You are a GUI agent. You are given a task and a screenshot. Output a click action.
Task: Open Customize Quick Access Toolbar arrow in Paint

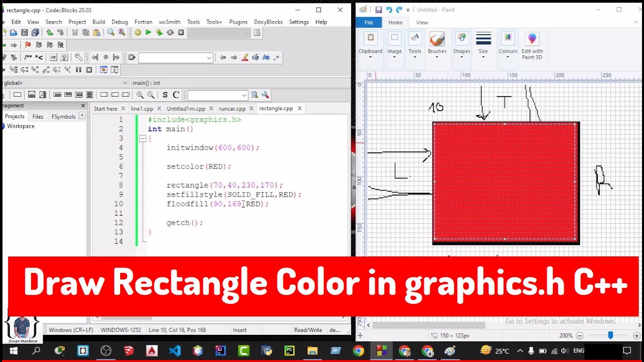408,10
